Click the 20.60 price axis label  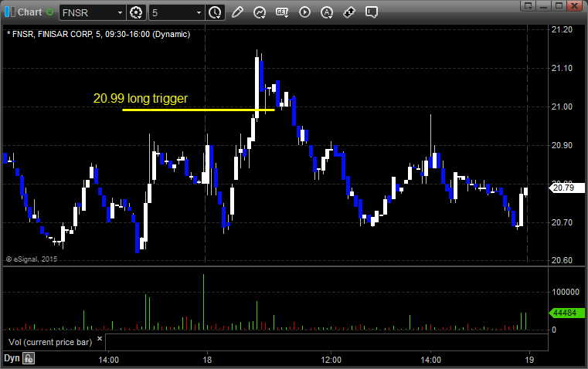pos(562,260)
